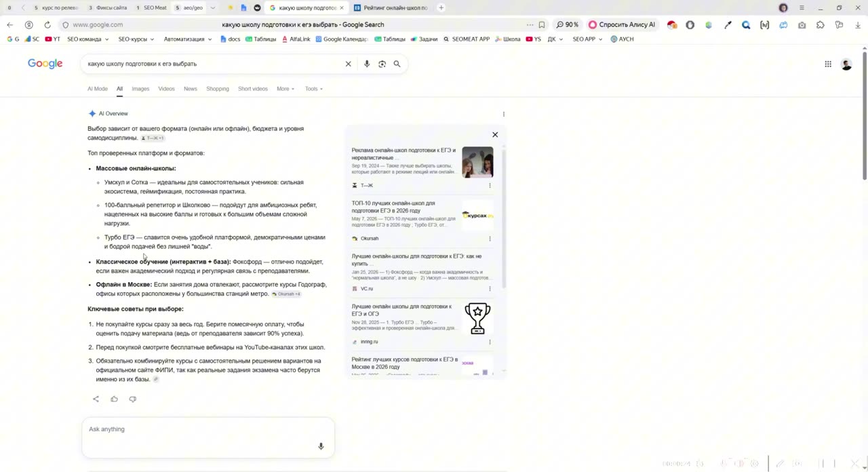Open the browser hamburger menu
The width and height of the screenshot is (868, 472).
802,7
